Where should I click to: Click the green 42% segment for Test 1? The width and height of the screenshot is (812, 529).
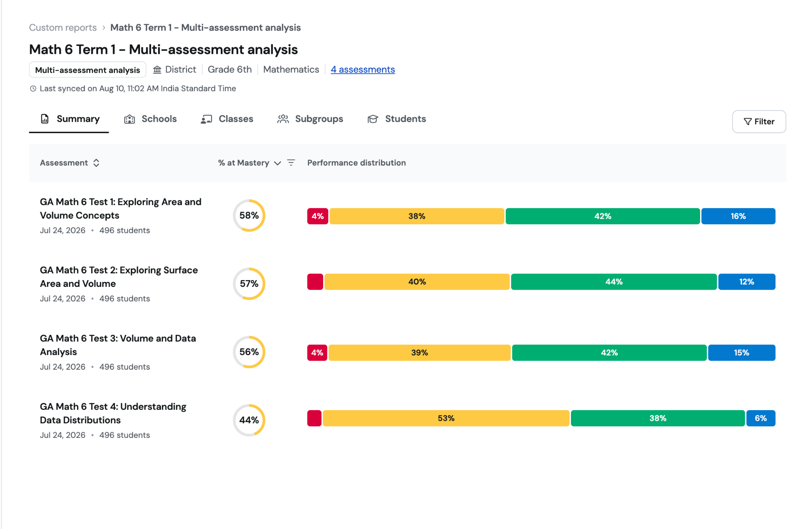(x=603, y=216)
